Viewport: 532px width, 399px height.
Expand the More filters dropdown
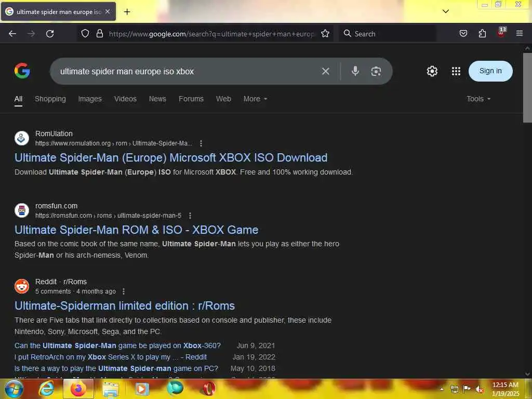click(255, 99)
